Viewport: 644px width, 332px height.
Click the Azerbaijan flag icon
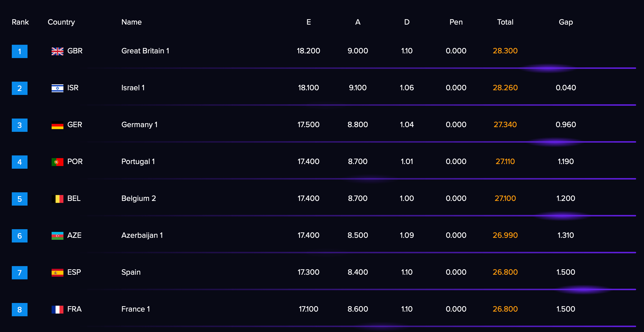pyautogui.click(x=58, y=236)
